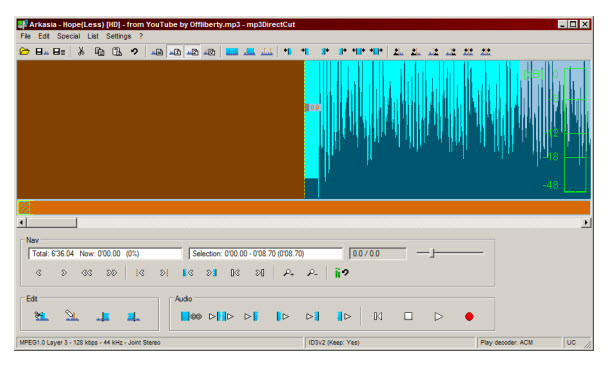The width and height of the screenshot is (608, 368).
Task: Open the Settings menu
Action: pyautogui.click(x=119, y=36)
